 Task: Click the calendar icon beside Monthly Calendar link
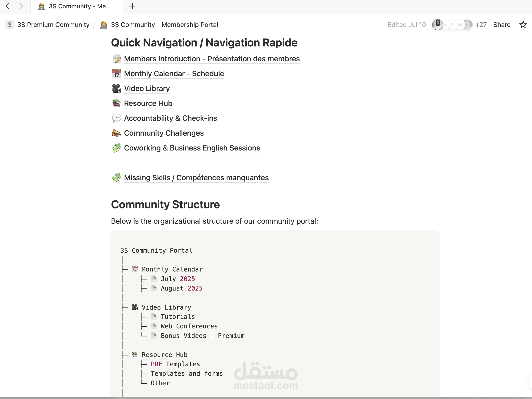[x=117, y=74]
